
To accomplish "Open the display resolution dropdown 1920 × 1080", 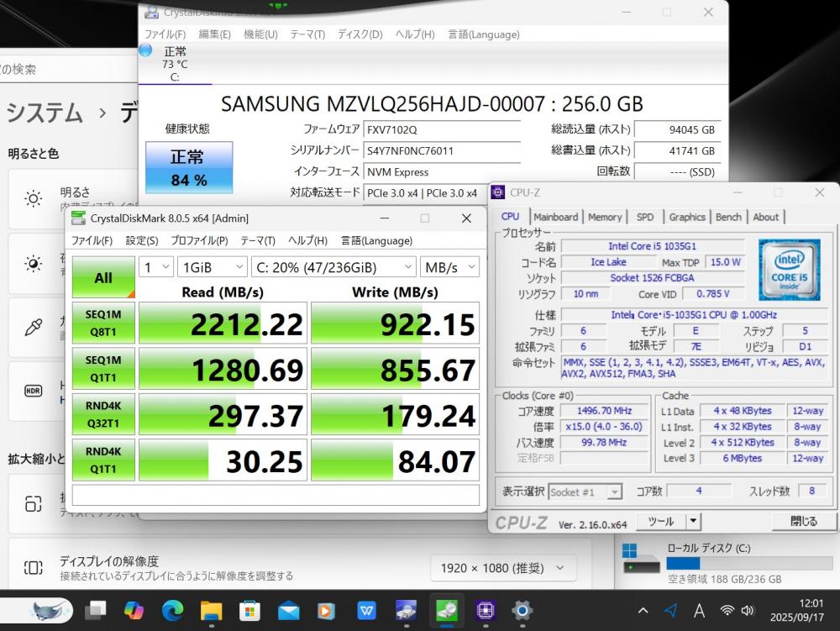I will click(503, 568).
